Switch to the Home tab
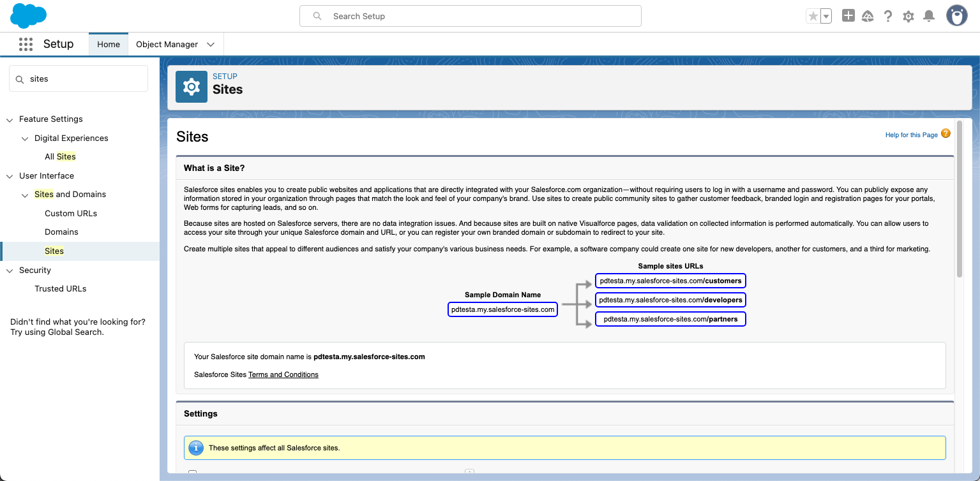Viewport: 980px width, 481px height. [x=109, y=45]
